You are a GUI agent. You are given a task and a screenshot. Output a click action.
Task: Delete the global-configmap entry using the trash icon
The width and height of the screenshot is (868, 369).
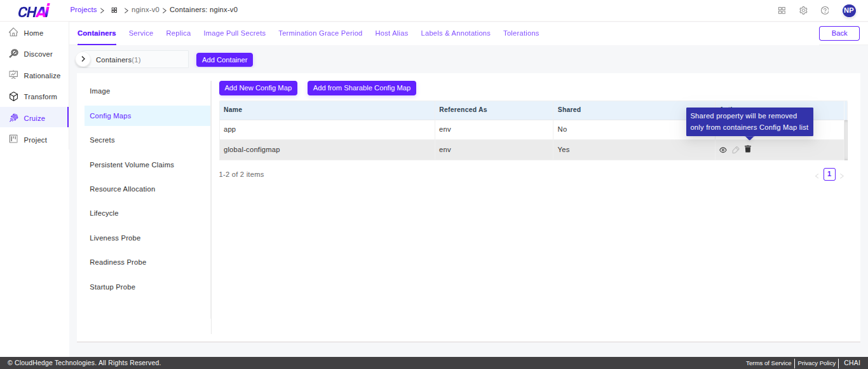(x=748, y=149)
